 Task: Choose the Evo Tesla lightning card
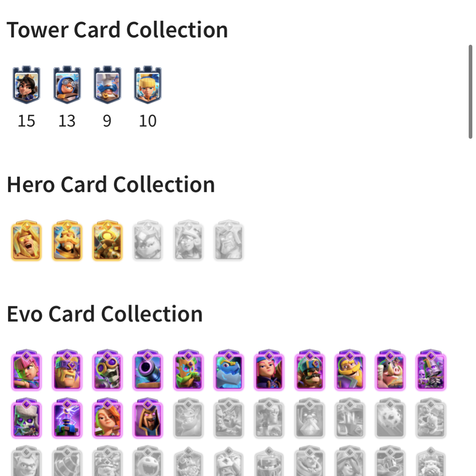pyautogui.click(x=67, y=418)
